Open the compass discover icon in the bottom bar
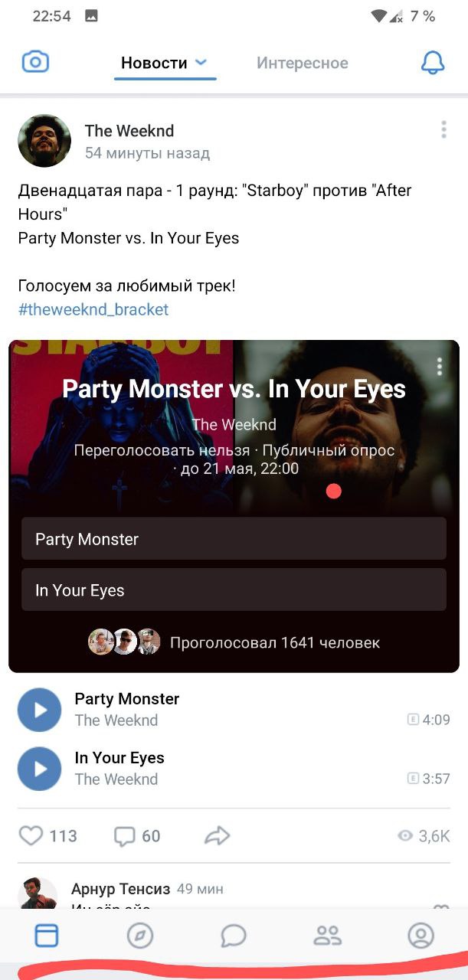Image resolution: width=468 pixels, height=980 pixels. click(x=140, y=935)
